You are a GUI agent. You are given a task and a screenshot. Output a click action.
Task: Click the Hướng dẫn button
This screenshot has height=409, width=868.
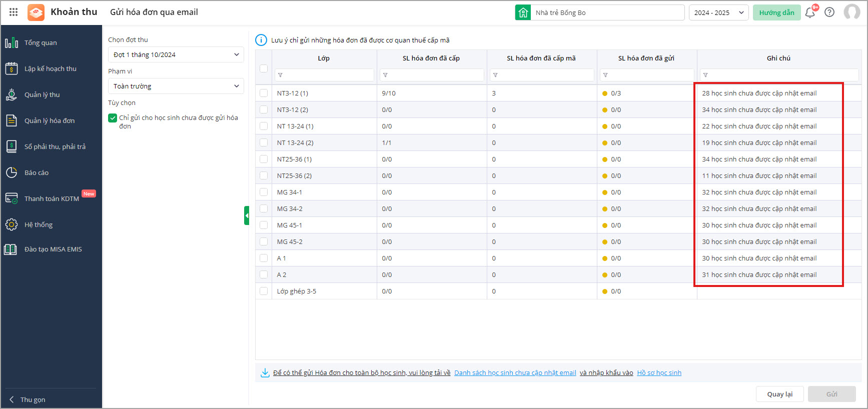point(776,12)
